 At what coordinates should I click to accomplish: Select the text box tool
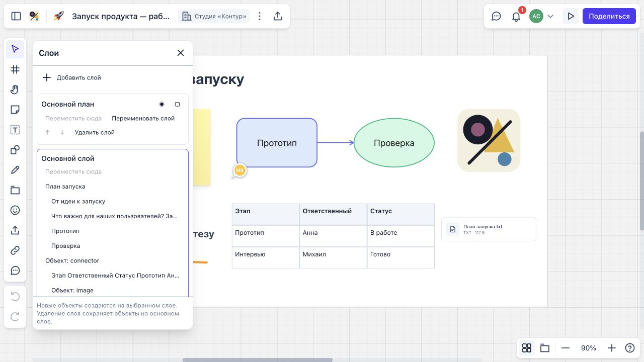point(15,130)
